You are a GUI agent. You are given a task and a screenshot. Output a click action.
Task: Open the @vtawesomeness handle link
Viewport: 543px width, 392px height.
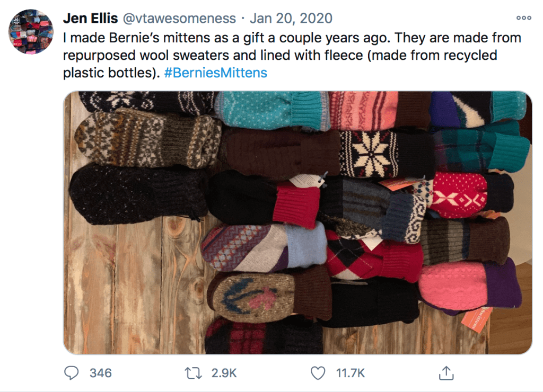coord(179,19)
